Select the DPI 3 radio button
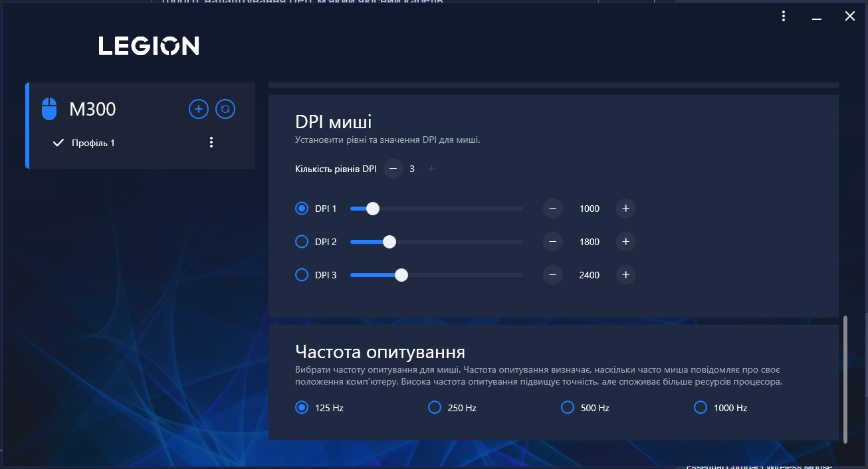 click(x=302, y=275)
